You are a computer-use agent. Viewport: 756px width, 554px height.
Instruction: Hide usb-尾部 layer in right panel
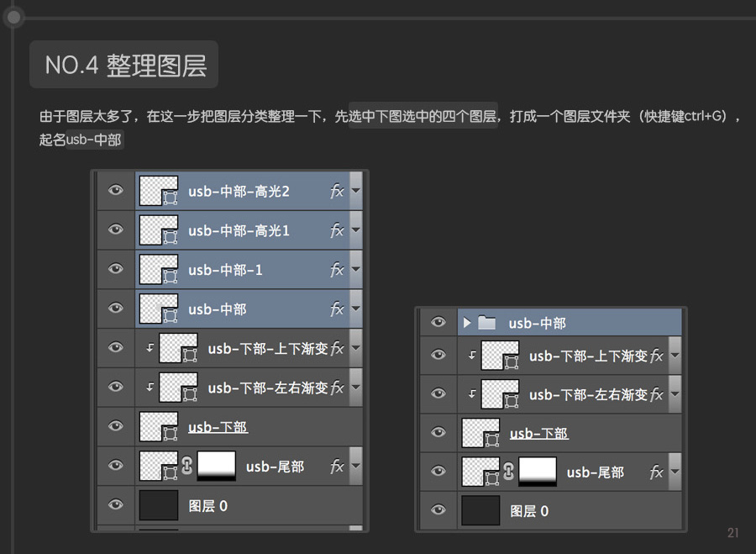click(438, 471)
